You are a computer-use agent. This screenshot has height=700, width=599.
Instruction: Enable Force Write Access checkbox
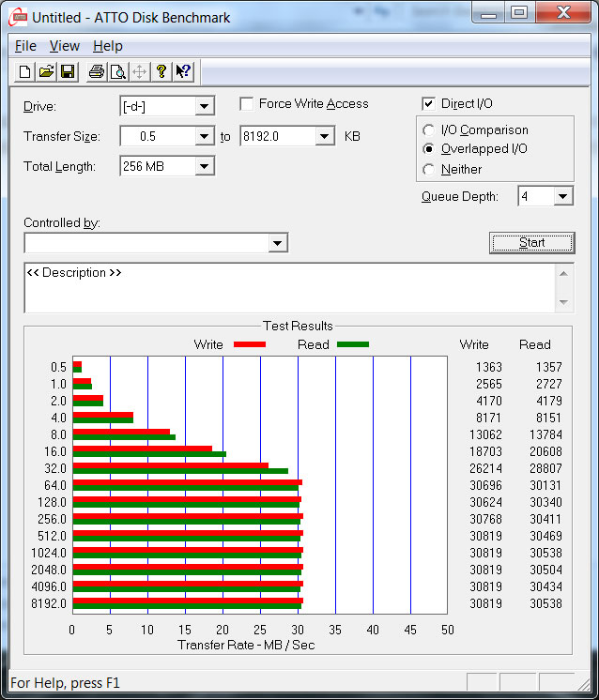[247, 104]
